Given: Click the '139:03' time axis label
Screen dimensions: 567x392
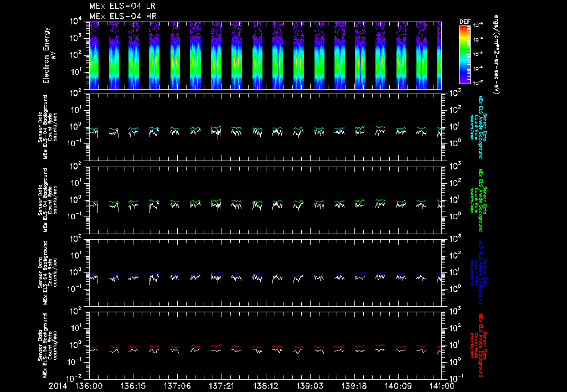Looking at the screenshot, I should pyautogui.click(x=309, y=386).
